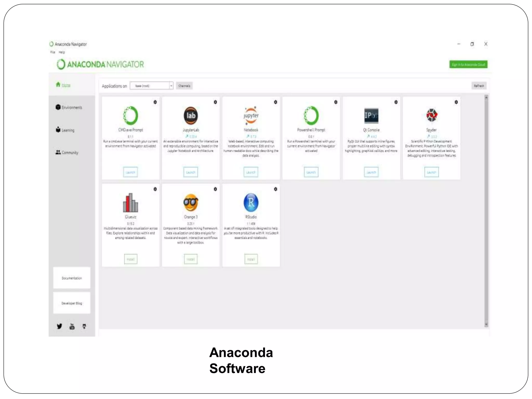The height and width of the screenshot is (399, 532).
Task: Open the GitHub icon in sidebar
Action: click(x=84, y=326)
